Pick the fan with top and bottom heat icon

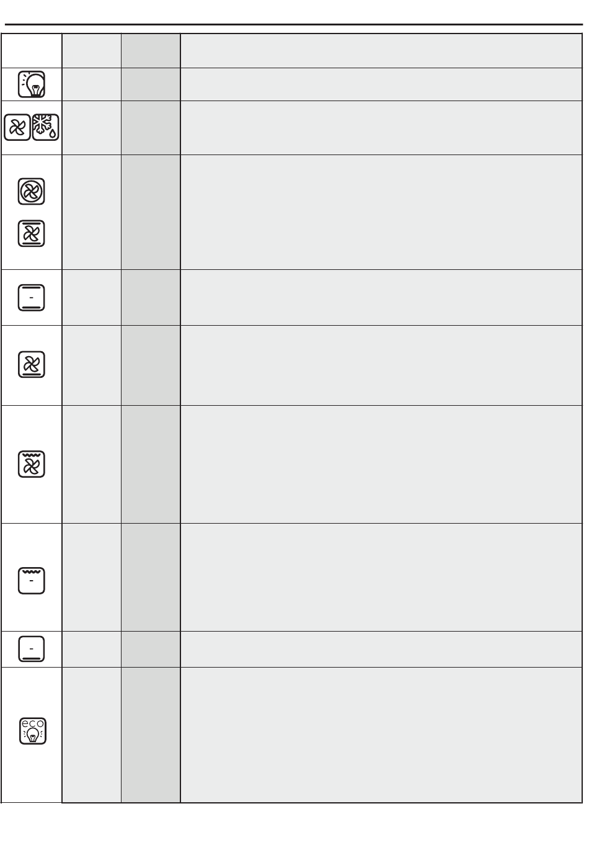point(31,233)
